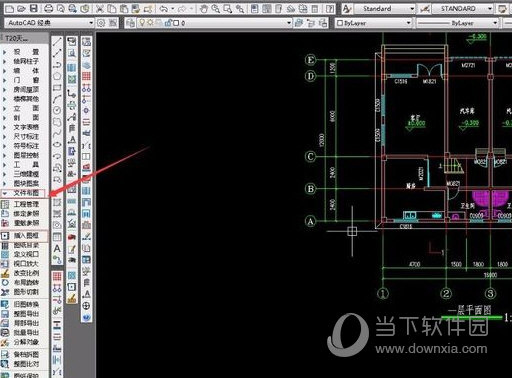This screenshot has height=378, width=512.
Task: Open the Standard text style dropdown
Action: point(385,9)
